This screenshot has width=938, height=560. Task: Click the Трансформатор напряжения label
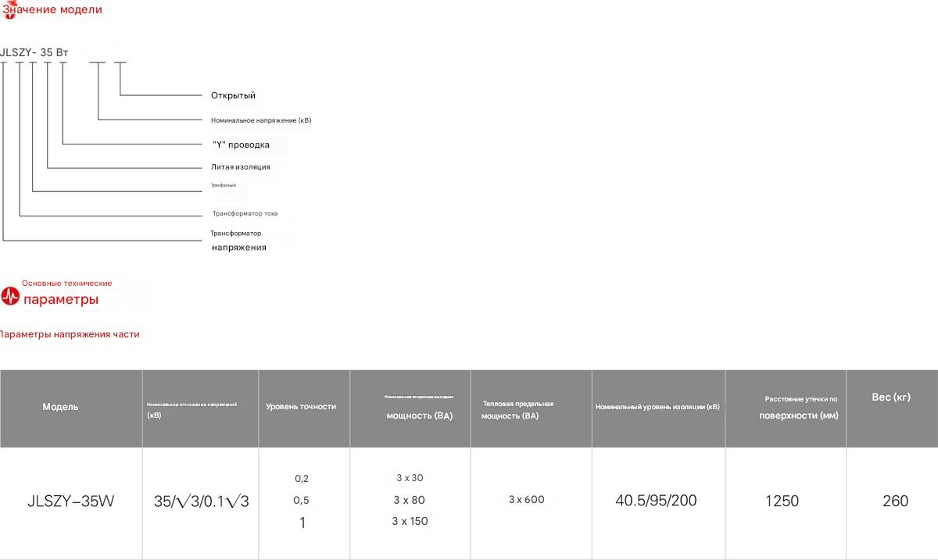[x=238, y=241]
